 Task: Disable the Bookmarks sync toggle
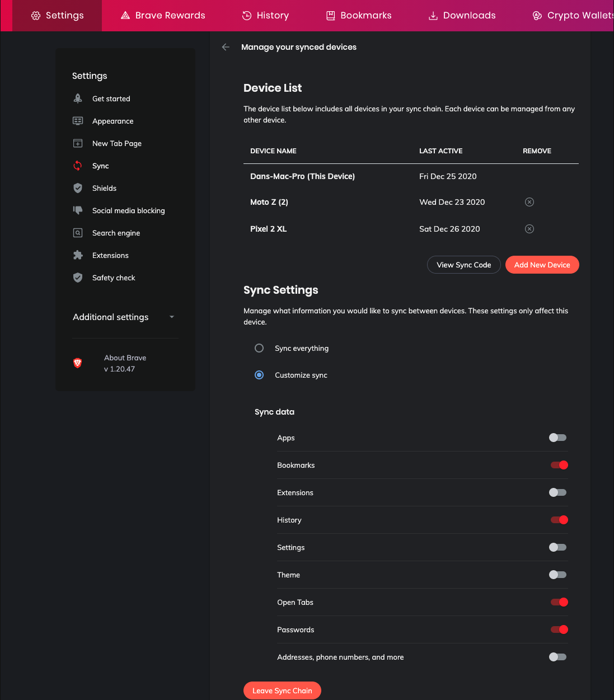click(559, 465)
